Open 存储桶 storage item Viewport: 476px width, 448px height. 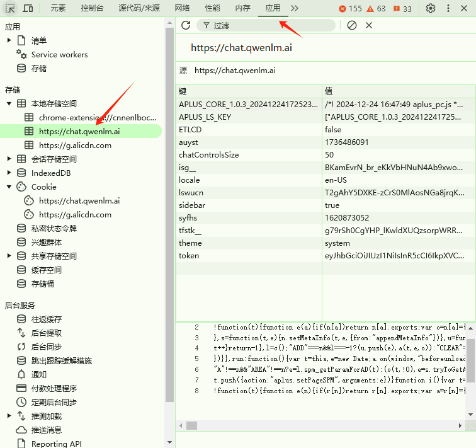coord(43,284)
